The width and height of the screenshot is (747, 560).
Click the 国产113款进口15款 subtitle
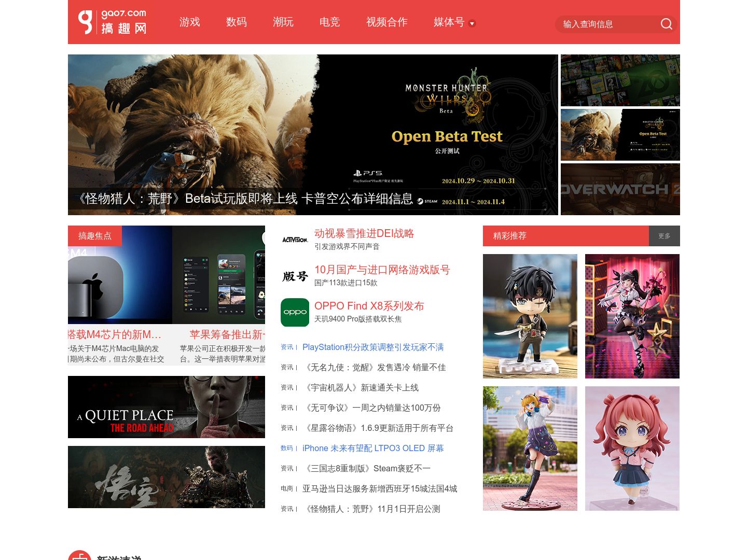point(346,283)
